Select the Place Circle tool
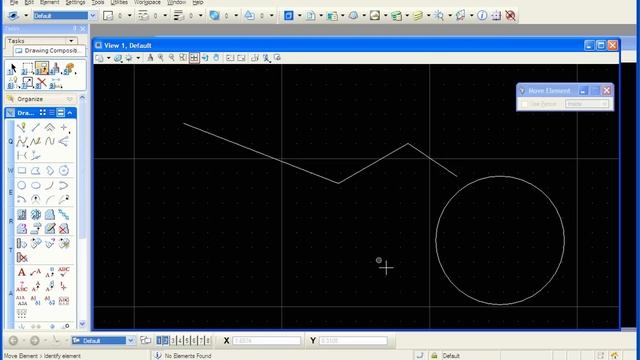 tap(22, 185)
